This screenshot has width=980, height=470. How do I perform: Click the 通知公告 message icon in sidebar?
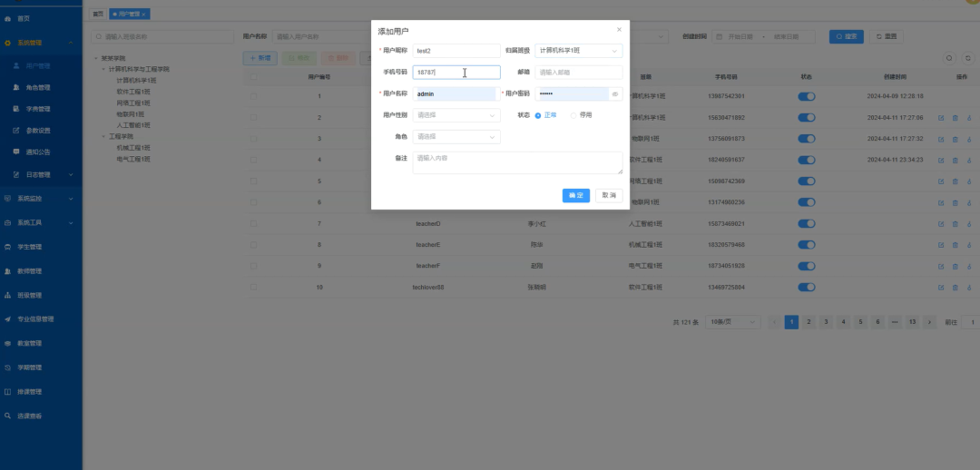pos(16,152)
